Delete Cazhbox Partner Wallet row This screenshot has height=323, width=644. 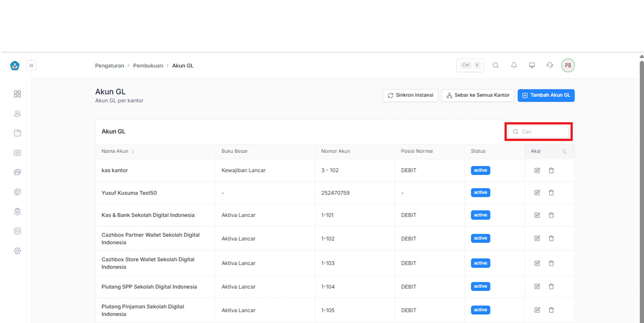(551, 238)
